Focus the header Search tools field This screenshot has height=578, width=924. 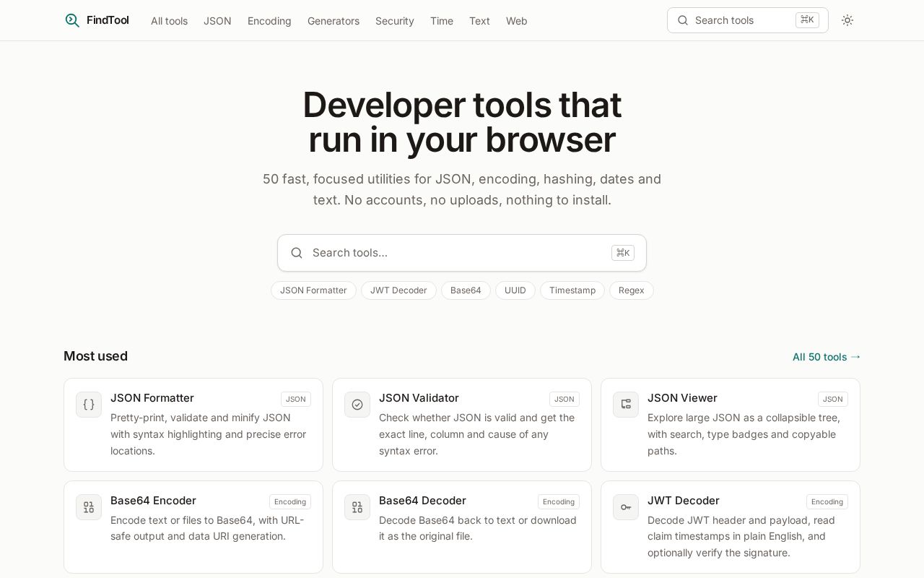(747, 20)
